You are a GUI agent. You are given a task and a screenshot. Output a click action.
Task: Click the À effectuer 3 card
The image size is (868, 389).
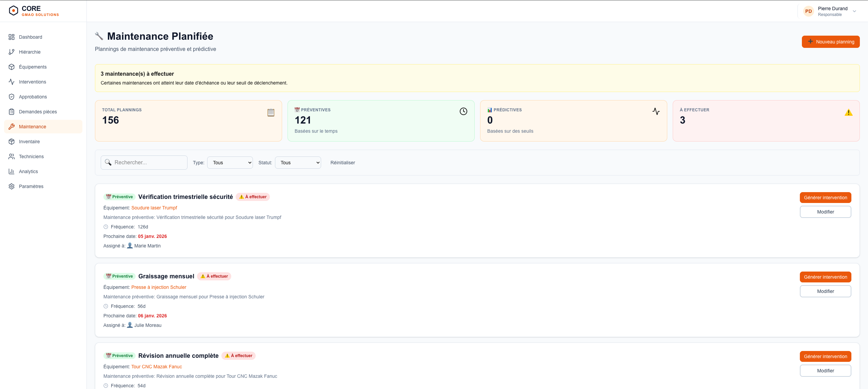(766, 121)
